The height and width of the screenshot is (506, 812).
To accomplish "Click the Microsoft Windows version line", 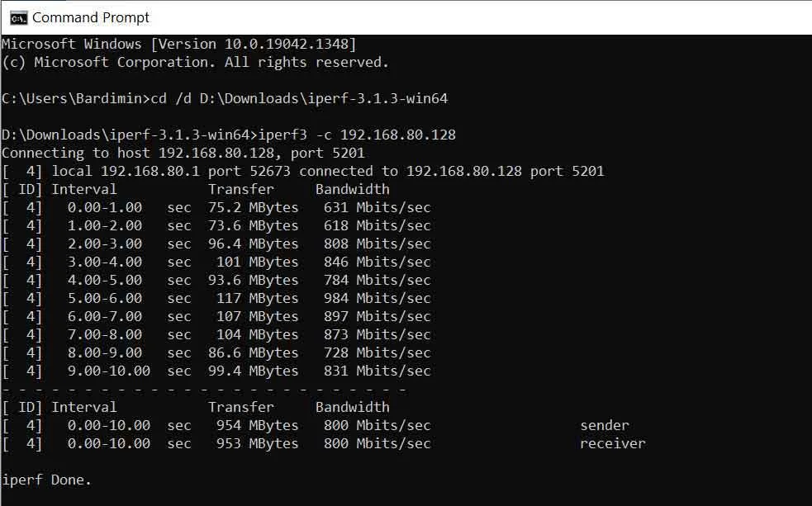I will (179, 44).
